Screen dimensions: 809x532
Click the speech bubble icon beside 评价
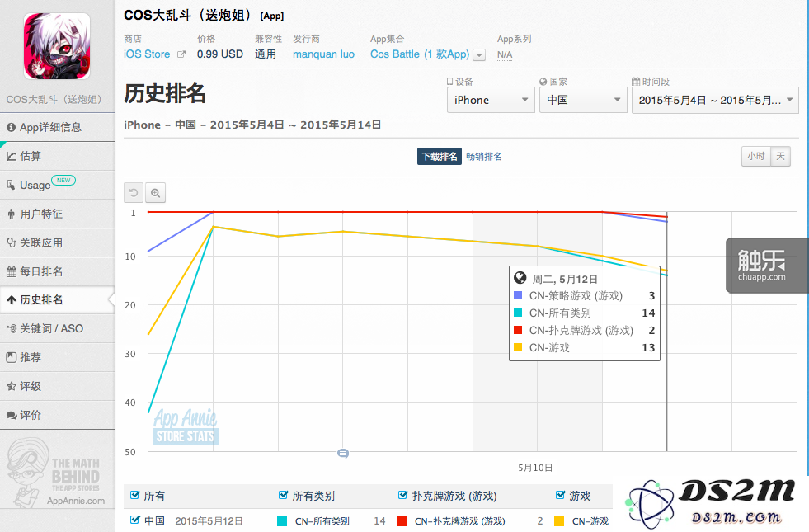[12, 415]
